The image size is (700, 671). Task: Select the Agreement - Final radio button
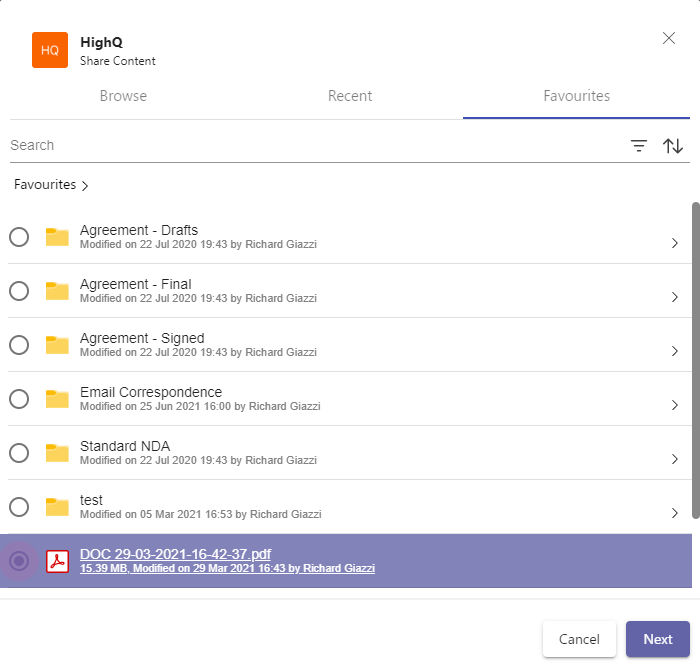tap(19, 291)
